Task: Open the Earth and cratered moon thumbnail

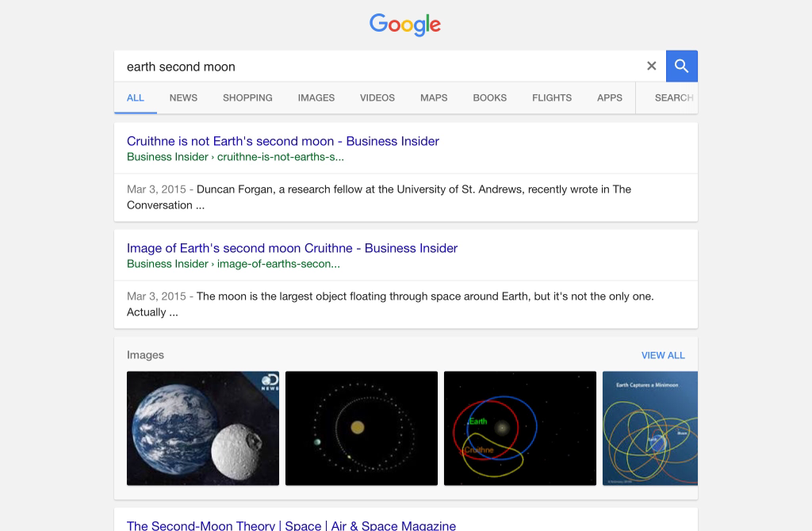Action: point(203,428)
